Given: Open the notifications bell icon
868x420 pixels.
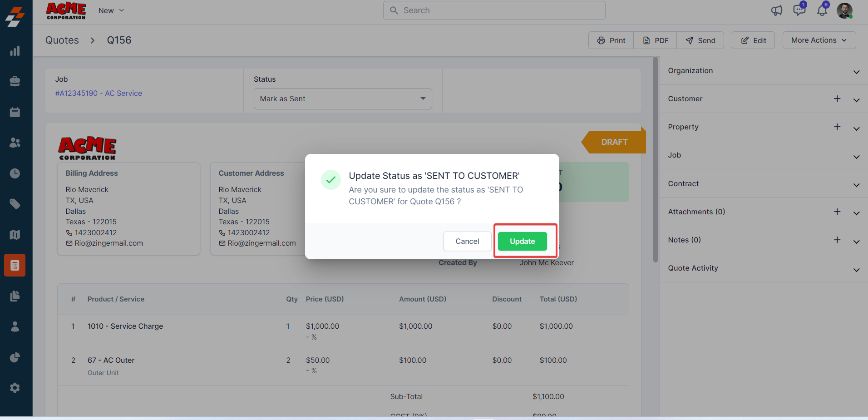Looking at the screenshot, I should pos(822,10).
